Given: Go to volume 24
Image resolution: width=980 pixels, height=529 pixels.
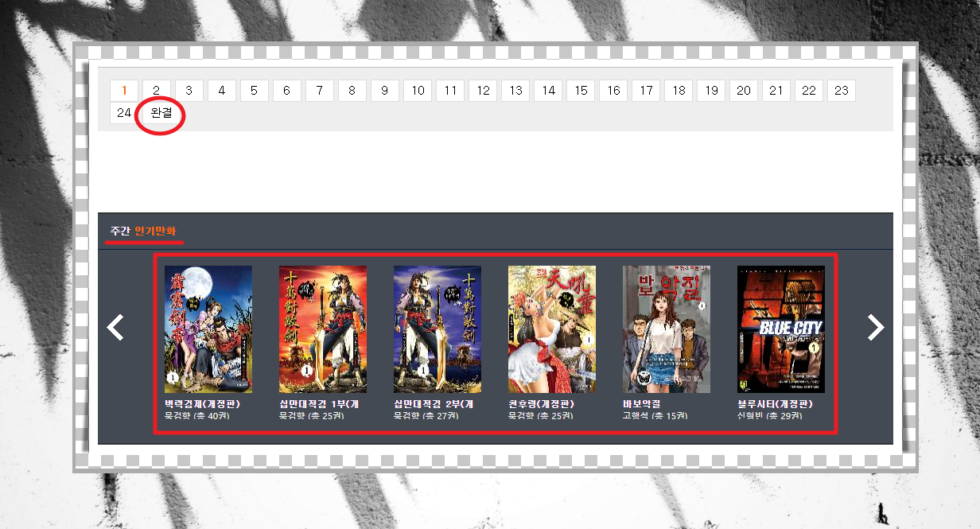Looking at the screenshot, I should (x=124, y=113).
